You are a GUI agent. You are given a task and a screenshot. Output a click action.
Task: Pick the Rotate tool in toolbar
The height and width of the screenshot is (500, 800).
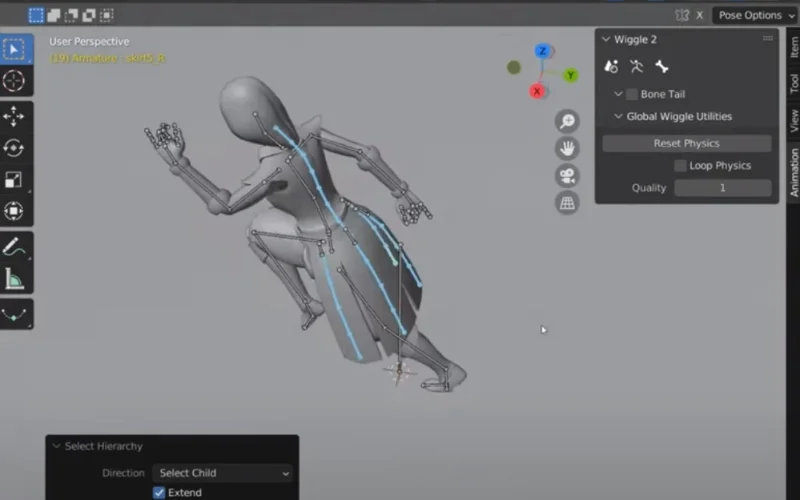15,149
